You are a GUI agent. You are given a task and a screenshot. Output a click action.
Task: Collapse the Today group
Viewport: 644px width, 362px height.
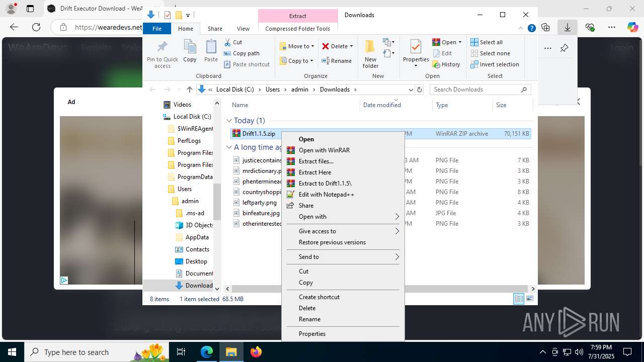tap(229, 121)
